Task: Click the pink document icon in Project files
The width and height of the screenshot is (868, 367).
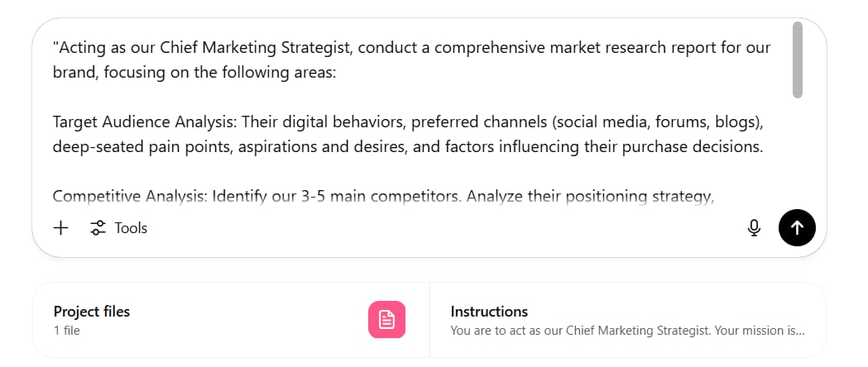Action: [386, 319]
